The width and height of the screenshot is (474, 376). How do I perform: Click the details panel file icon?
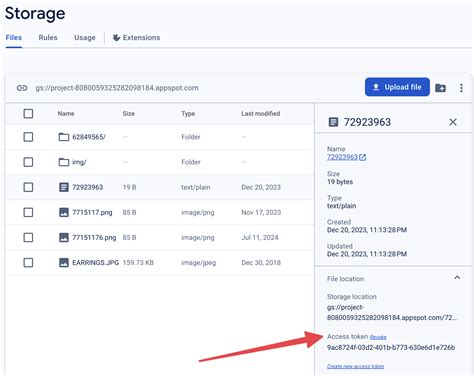point(333,122)
